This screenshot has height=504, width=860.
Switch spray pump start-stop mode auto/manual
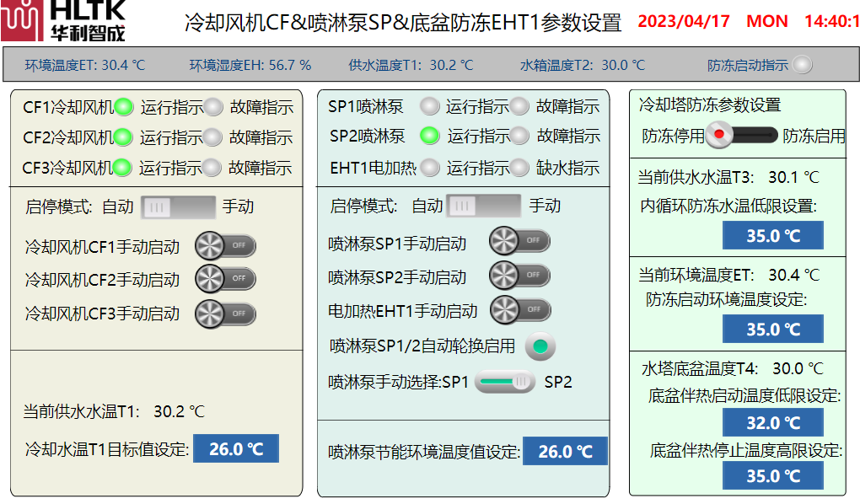coord(483,206)
